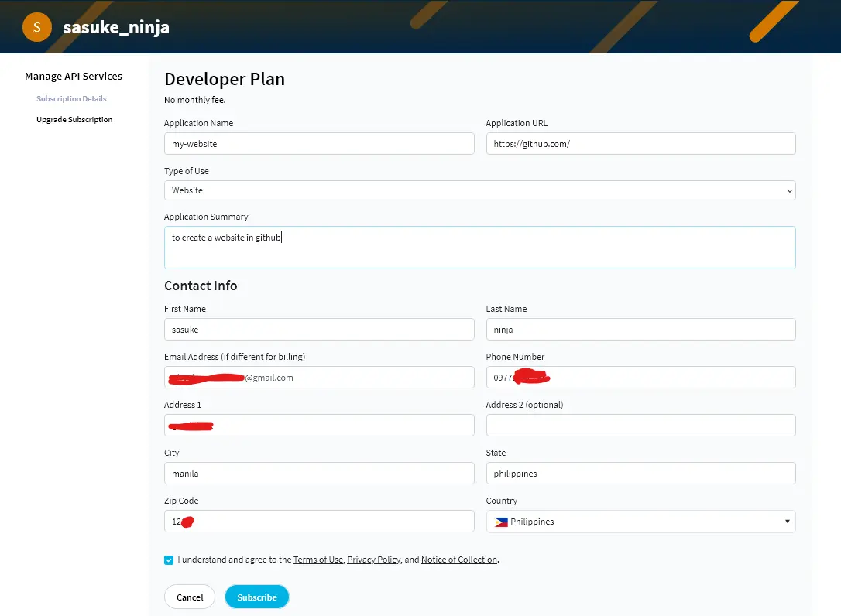Screen dimensions: 841x616
Task: Focus the Application Name field
Action: pos(319,144)
